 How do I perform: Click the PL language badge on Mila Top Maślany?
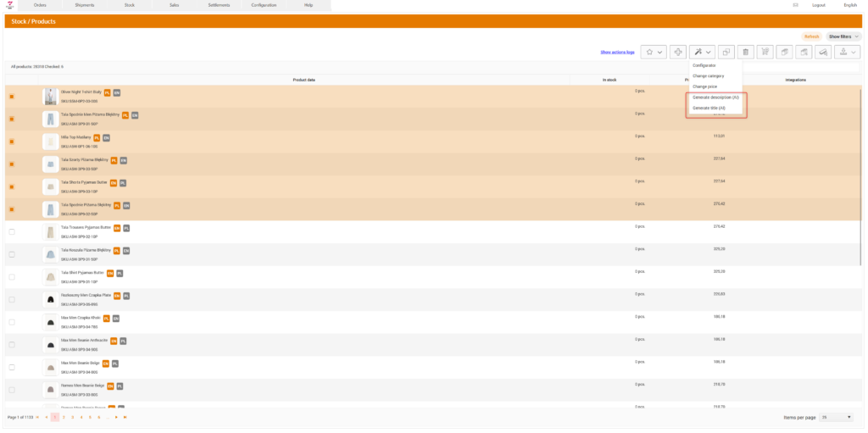[96, 137]
